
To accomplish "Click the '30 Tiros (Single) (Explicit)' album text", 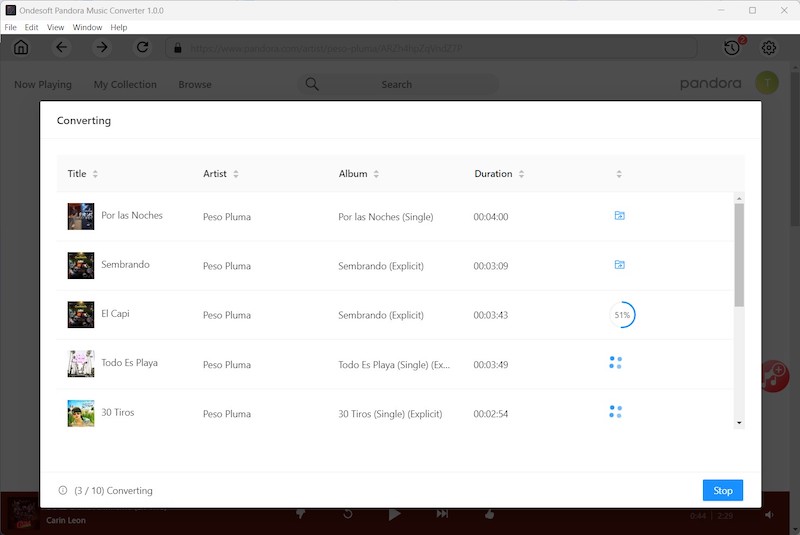I will coord(390,414).
